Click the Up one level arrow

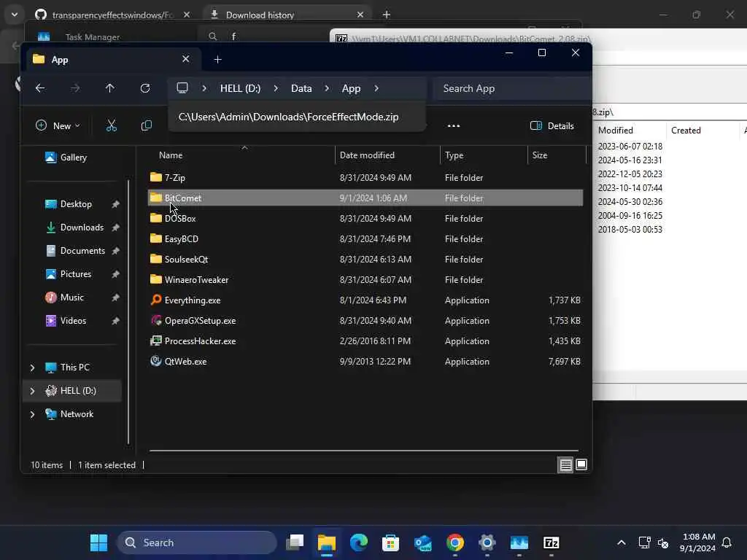pos(110,88)
